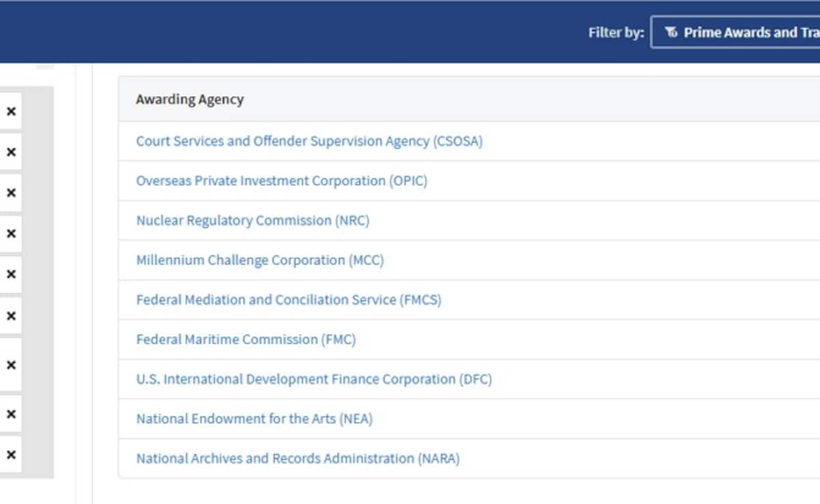This screenshot has width=820, height=504.
Task: Remove the topmost filter with its X button
Action: coord(11,111)
